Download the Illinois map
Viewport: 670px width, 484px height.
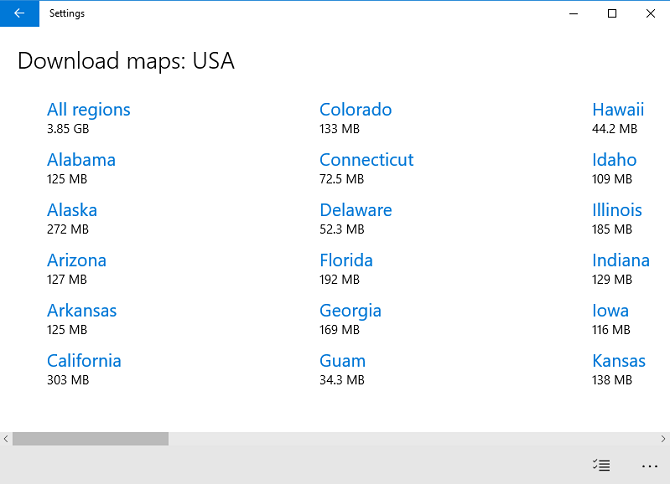click(617, 210)
